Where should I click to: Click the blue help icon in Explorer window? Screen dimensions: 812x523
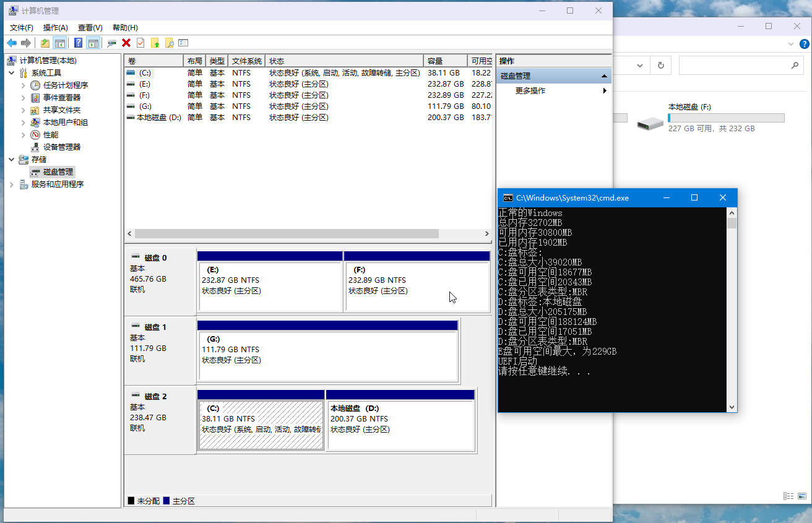point(805,44)
